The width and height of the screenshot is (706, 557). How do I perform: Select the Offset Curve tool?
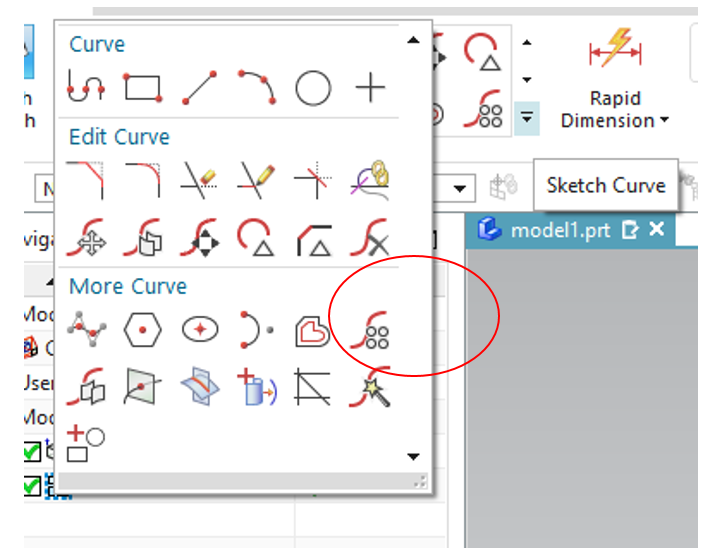[x=313, y=331]
